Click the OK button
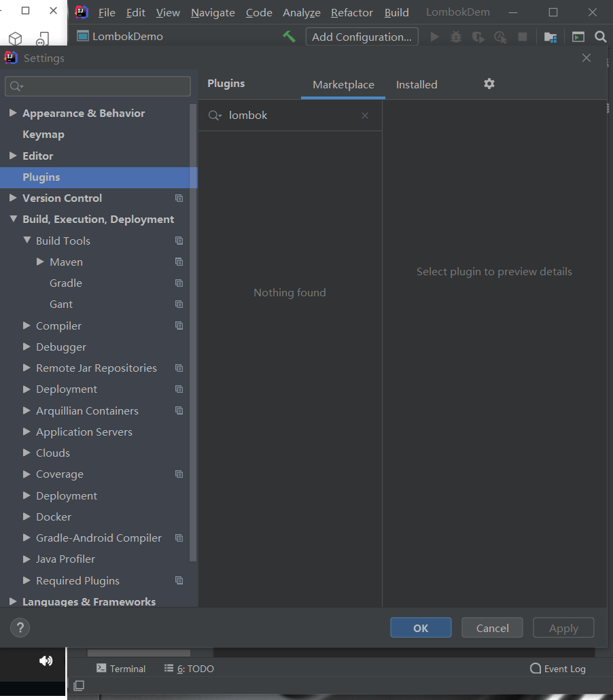The height and width of the screenshot is (700, 613). coord(421,628)
